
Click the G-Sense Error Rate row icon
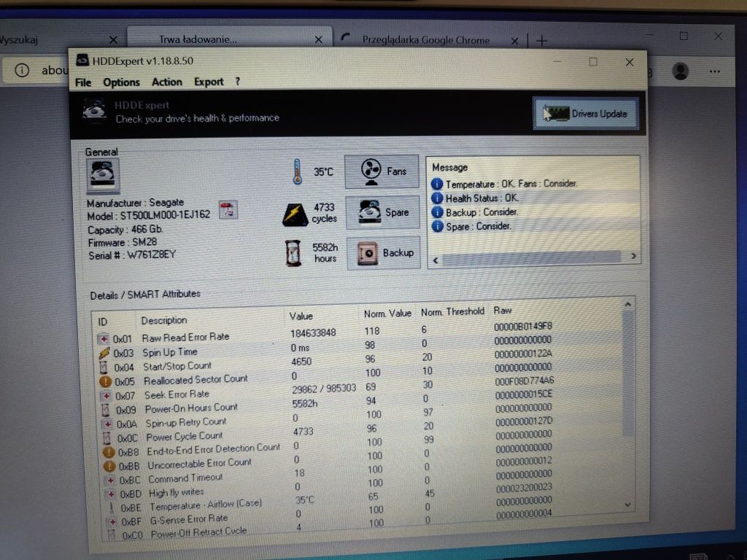[x=113, y=521]
